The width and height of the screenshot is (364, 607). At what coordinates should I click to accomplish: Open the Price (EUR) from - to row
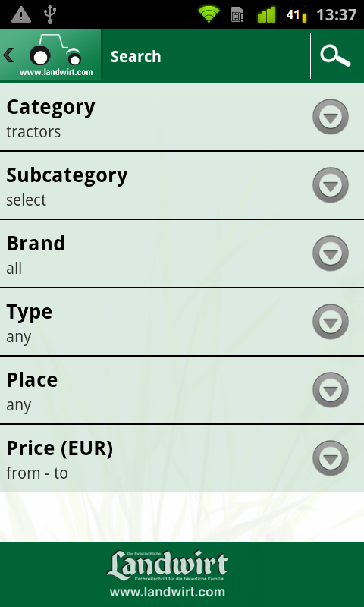(x=182, y=458)
